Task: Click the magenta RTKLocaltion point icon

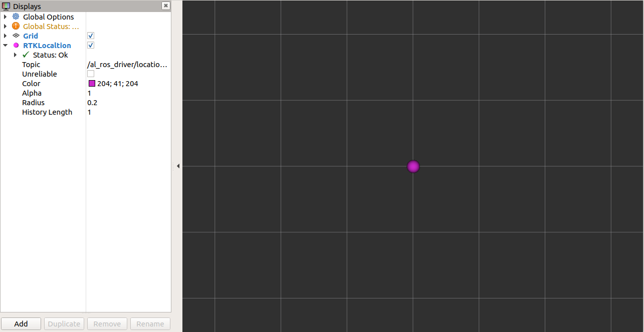Action: pos(16,45)
